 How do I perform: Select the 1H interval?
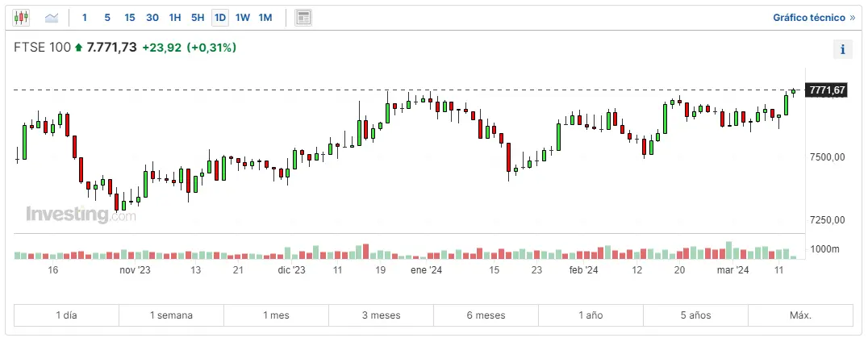[x=175, y=17]
